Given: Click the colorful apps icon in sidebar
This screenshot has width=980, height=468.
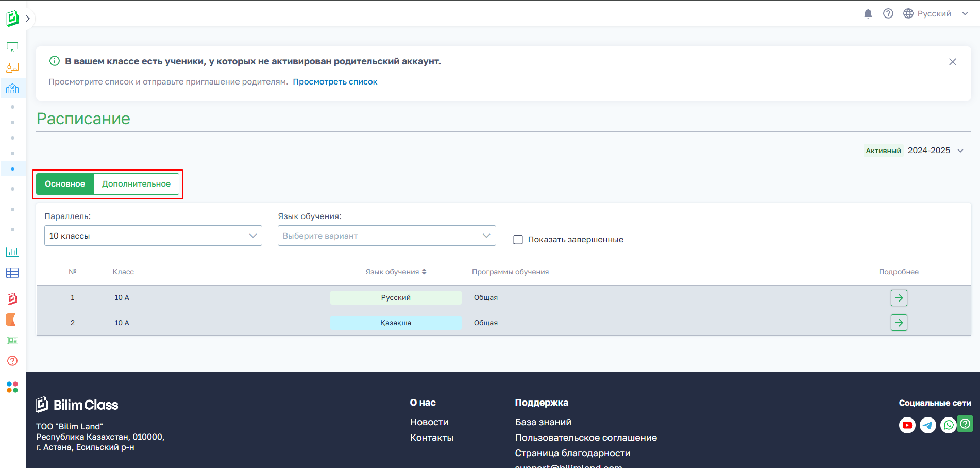Looking at the screenshot, I should pos(12,387).
